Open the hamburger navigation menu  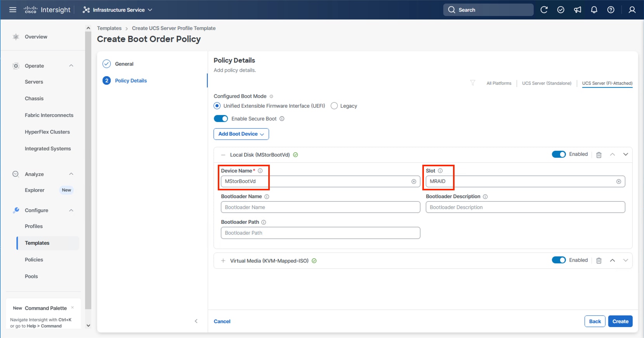click(13, 10)
